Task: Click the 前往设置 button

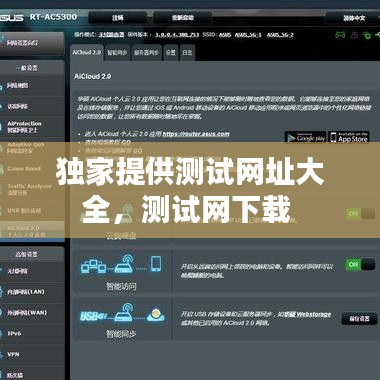Action: [x=359, y=319]
